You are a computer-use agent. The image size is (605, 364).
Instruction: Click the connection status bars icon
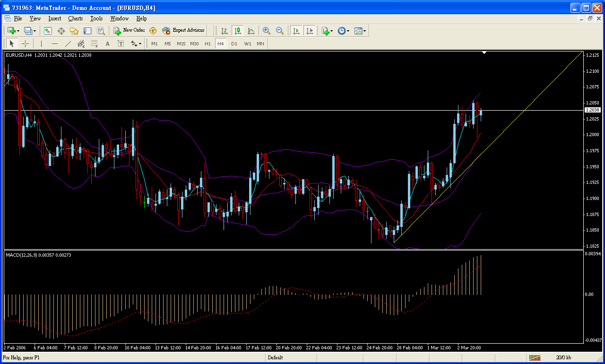coord(535,358)
